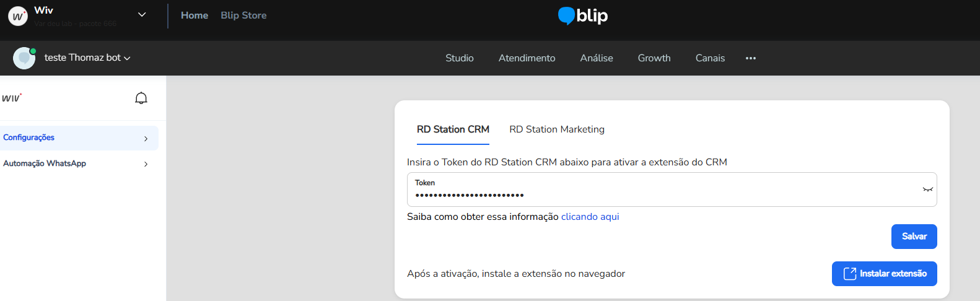Select Configurações in the sidebar
This screenshot has width=980, height=301.
79,138
